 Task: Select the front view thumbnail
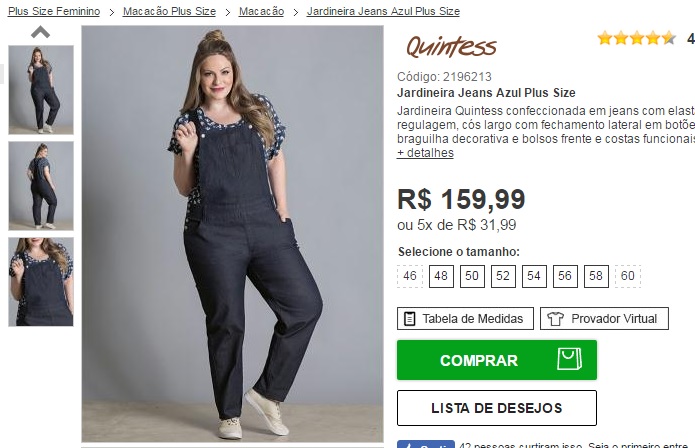[41, 90]
